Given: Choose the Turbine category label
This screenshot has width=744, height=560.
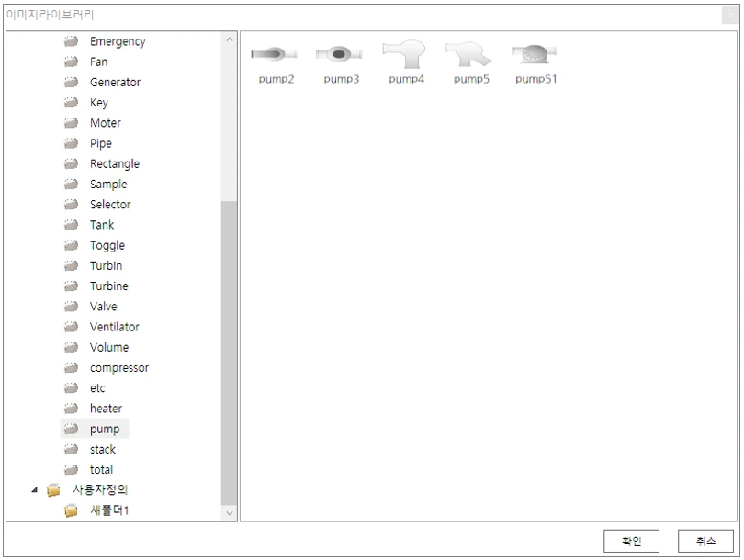Looking at the screenshot, I should pos(109,286).
